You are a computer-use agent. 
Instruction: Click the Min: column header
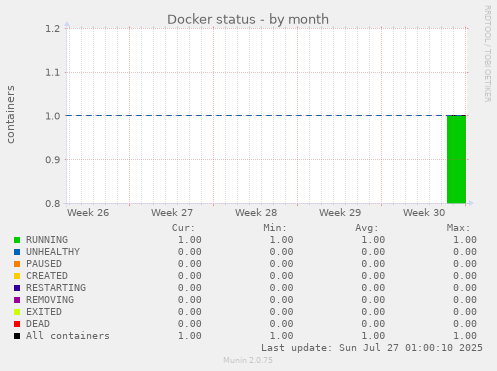(275, 228)
